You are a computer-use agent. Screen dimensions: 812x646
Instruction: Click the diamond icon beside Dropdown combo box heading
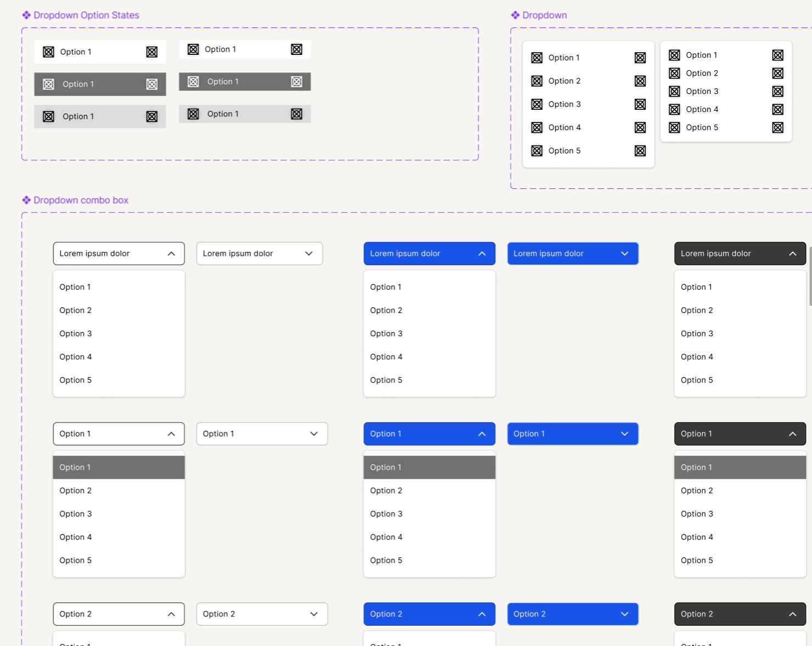(26, 200)
